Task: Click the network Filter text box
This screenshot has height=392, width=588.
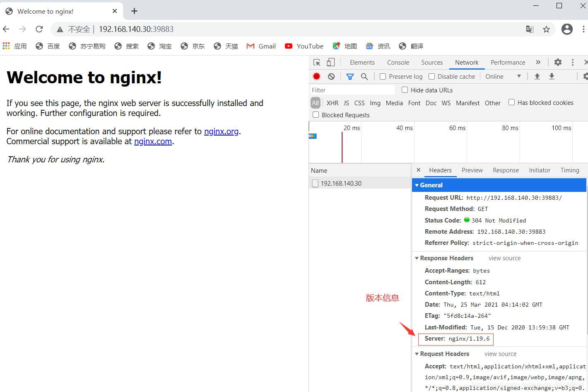Action: [x=352, y=90]
